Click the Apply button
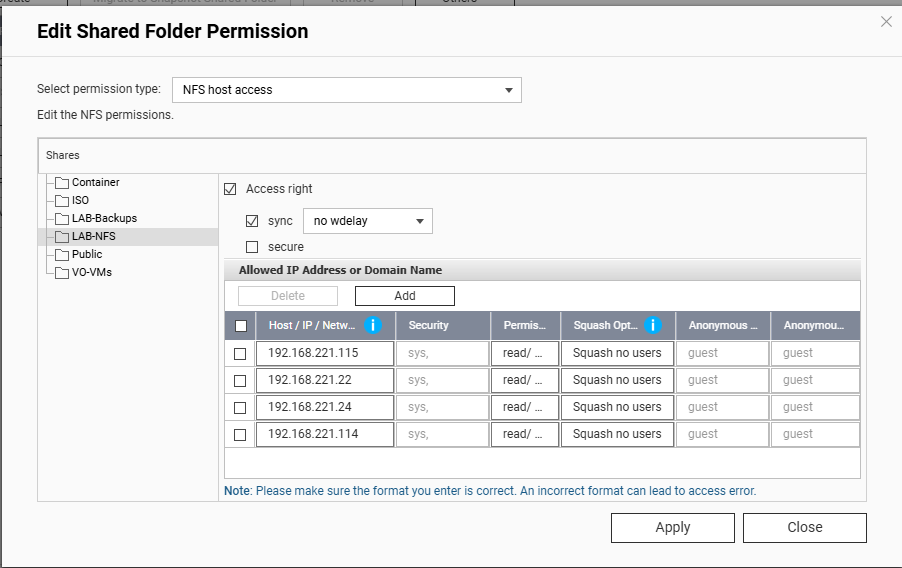The height and width of the screenshot is (568, 902). (x=672, y=528)
